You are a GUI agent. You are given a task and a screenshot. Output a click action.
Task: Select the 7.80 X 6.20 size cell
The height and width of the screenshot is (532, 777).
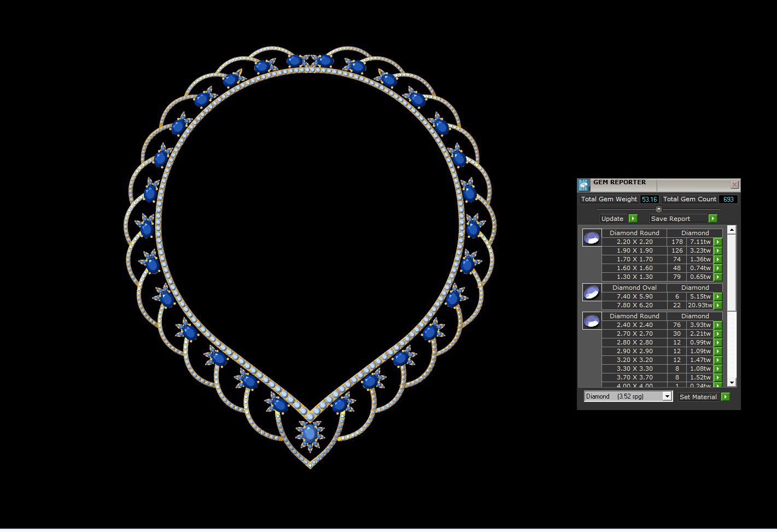[x=634, y=305]
